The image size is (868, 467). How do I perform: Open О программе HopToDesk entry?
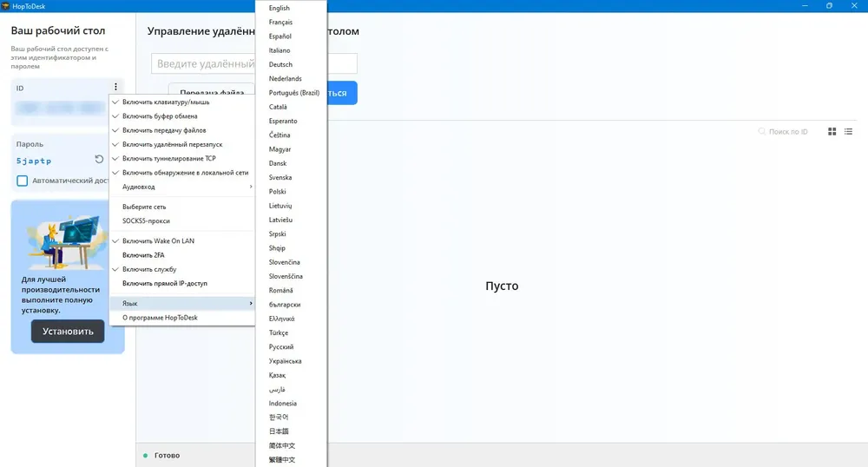pos(182,318)
